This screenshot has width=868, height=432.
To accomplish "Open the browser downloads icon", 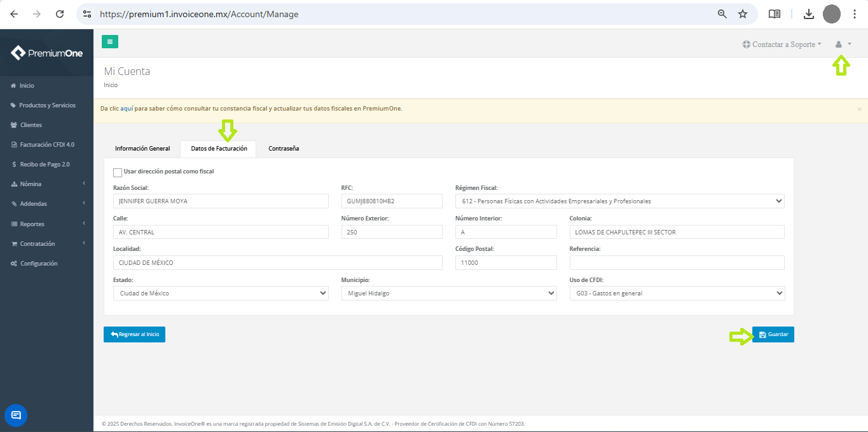I will pos(808,14).
